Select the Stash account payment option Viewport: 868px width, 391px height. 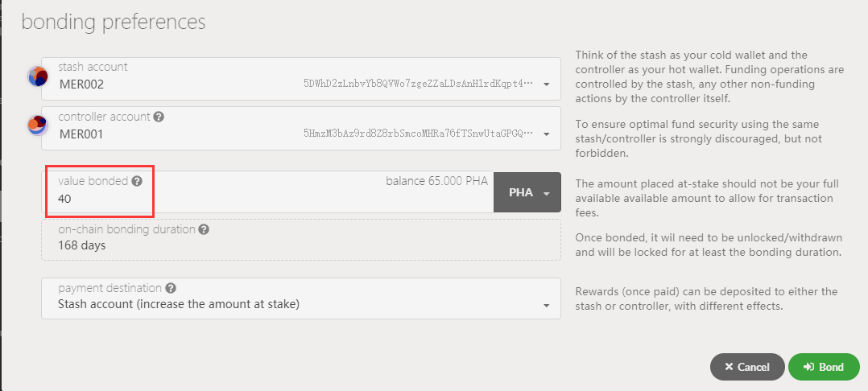click(x=179, y=304)
